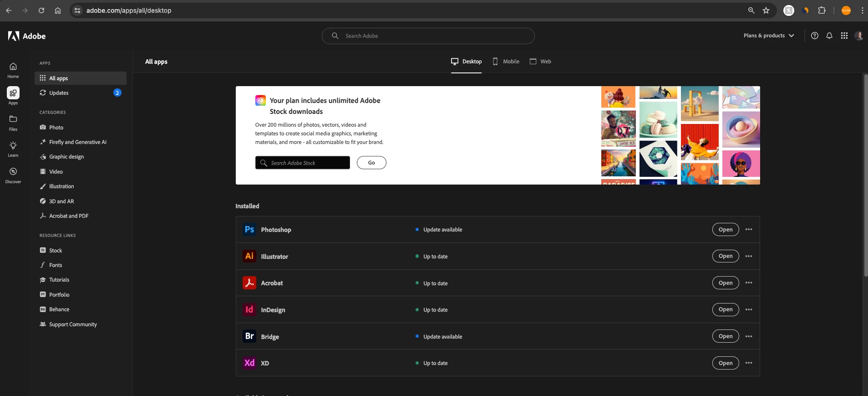Click Open button for Acrobat
The width and height of the screenshot is (868, 396).
[x=726, y=283]
